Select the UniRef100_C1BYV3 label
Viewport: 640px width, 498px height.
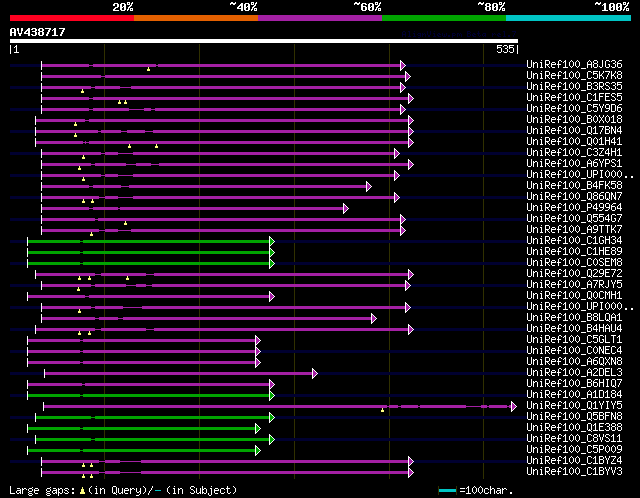574,472
